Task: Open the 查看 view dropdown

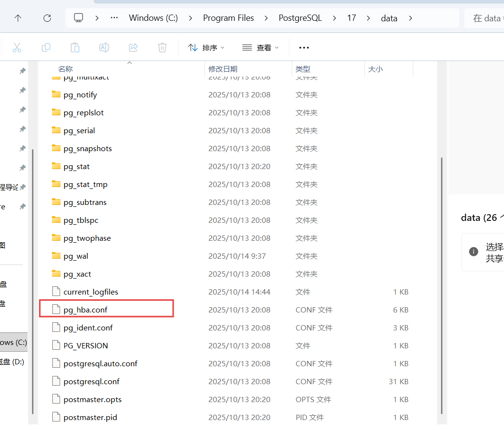Action: pos(261,47)
